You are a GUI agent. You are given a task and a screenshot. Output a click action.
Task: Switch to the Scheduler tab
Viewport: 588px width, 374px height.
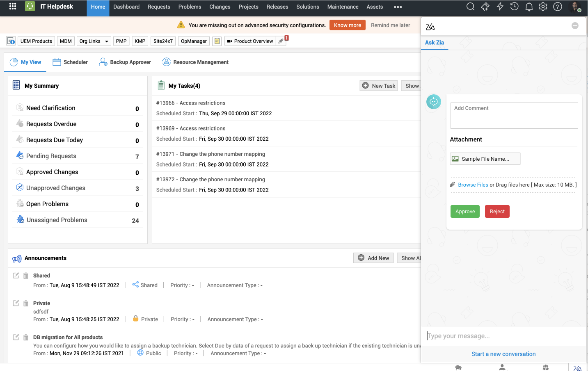click(x=70, y=62)
